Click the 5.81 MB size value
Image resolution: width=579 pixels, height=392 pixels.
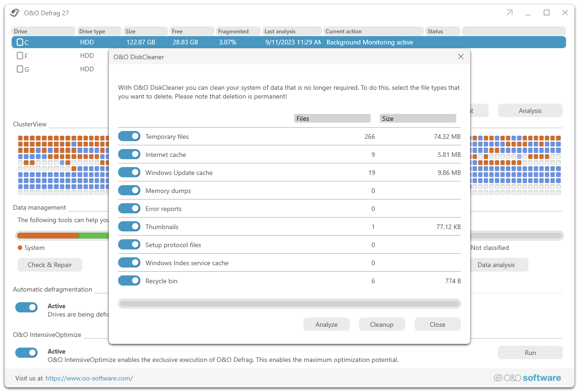[x=449, y=155]
